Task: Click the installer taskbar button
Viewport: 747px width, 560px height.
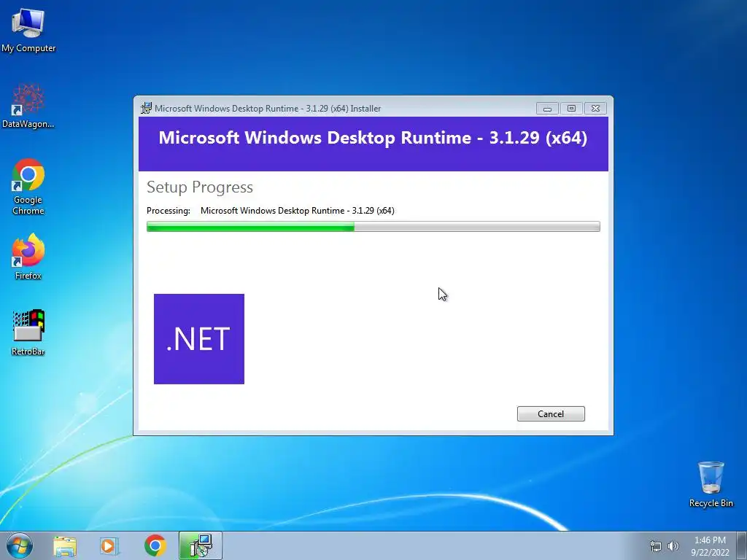Action: 201,545
